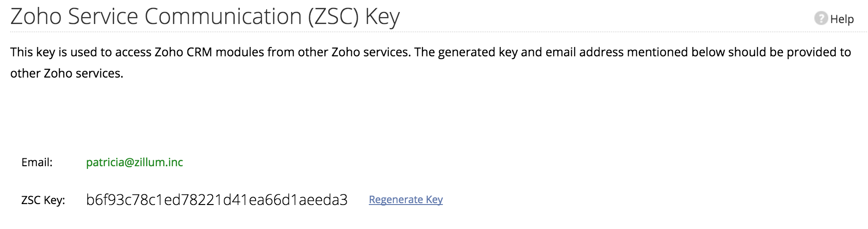This screenshot has width=868, height=229.
Task: Click the "Email:" field label
Action: pyautogui.click(x=37, y=163)
